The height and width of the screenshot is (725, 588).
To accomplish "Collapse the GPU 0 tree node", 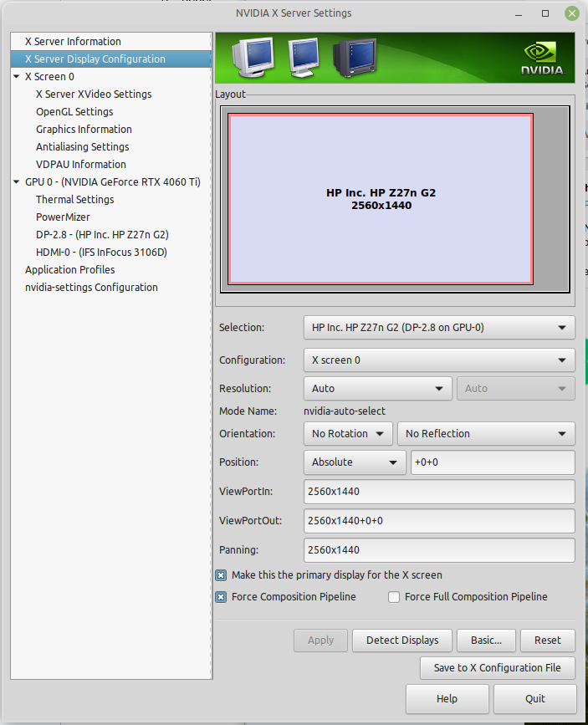I will [x=16, y=182].
